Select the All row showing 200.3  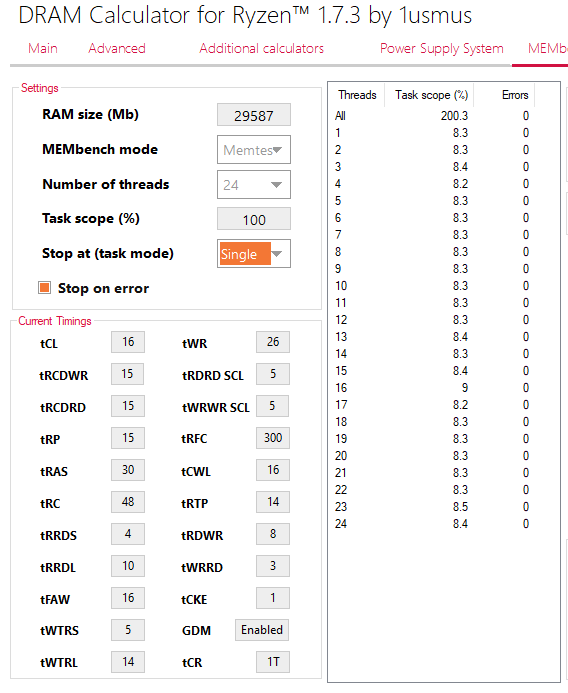(x=432, y=116)
